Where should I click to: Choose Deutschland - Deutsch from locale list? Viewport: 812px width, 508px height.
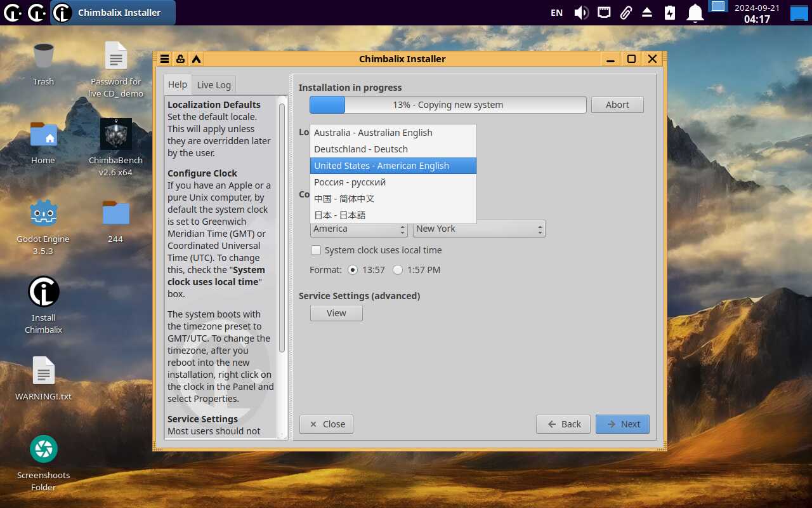(x=393, y=149)
